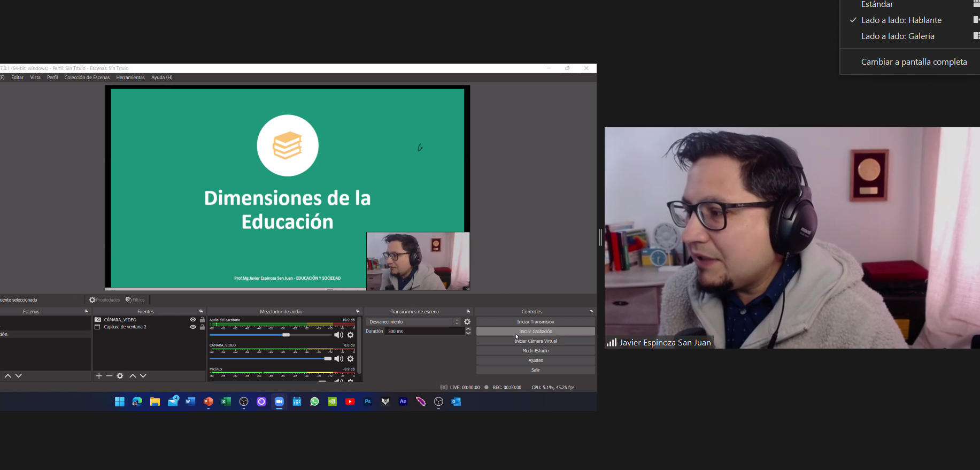This screenshot has width=980, height=470.
Task: Click Salir in OBS Controles
Action: (x=536, y=370)
